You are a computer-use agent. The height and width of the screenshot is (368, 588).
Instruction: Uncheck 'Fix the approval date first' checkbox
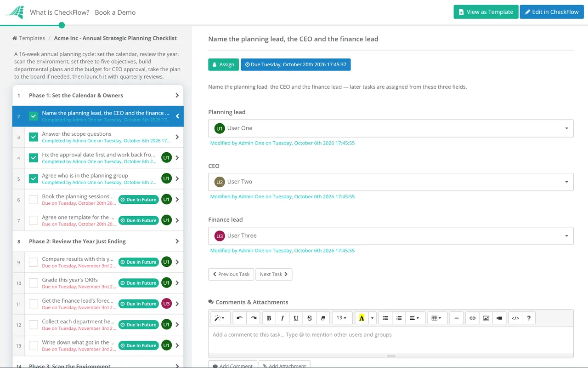[x=34, y=158]
